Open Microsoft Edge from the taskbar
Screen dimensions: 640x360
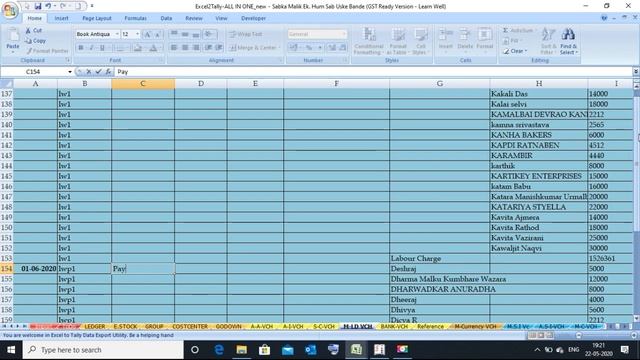tap(219, 349)
